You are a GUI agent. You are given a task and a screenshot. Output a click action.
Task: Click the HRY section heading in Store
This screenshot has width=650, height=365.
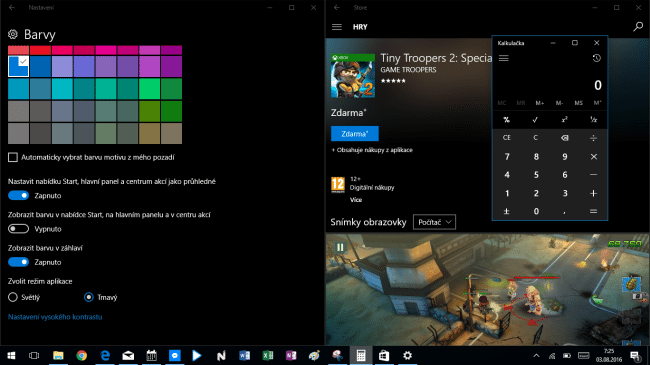(x=360, y=27)
